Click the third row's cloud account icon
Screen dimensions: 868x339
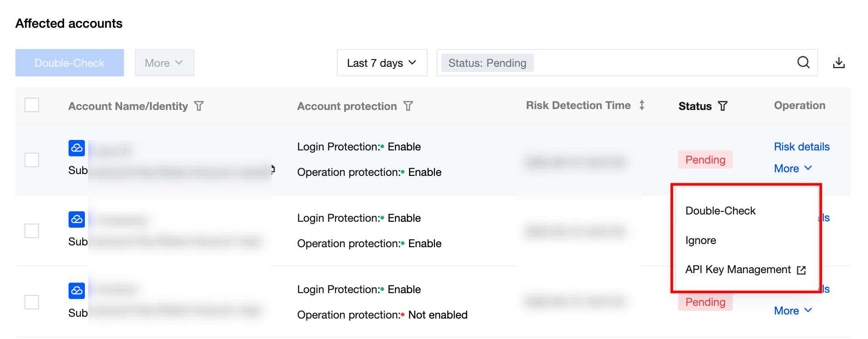coord(77,290)
